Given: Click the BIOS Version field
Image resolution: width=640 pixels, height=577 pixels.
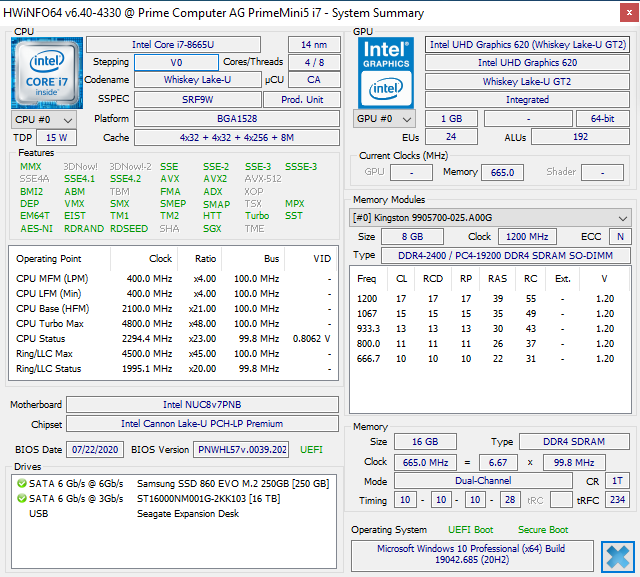Looking at the screenshot, I should [x=242, y=450].
